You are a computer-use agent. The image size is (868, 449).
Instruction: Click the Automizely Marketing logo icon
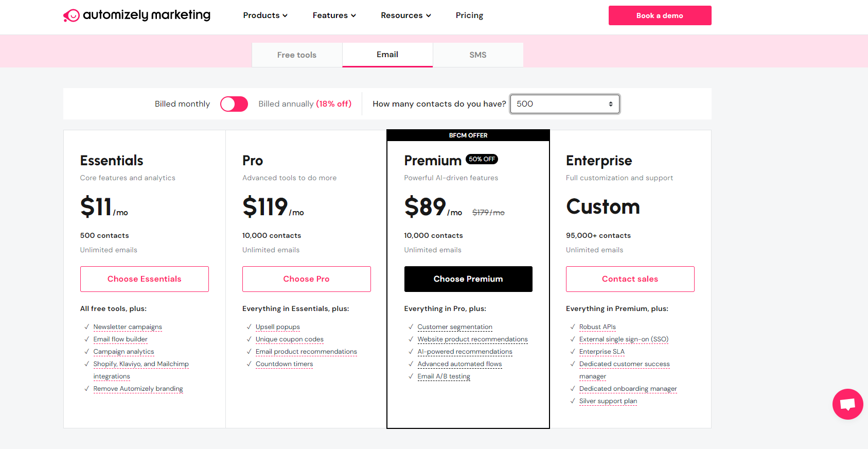72,16
